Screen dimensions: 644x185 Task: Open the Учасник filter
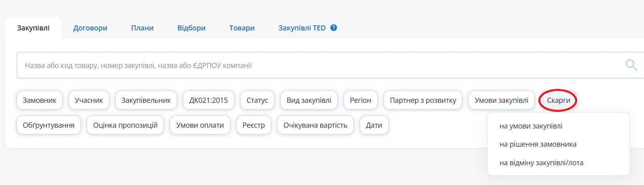coord(89,100)
